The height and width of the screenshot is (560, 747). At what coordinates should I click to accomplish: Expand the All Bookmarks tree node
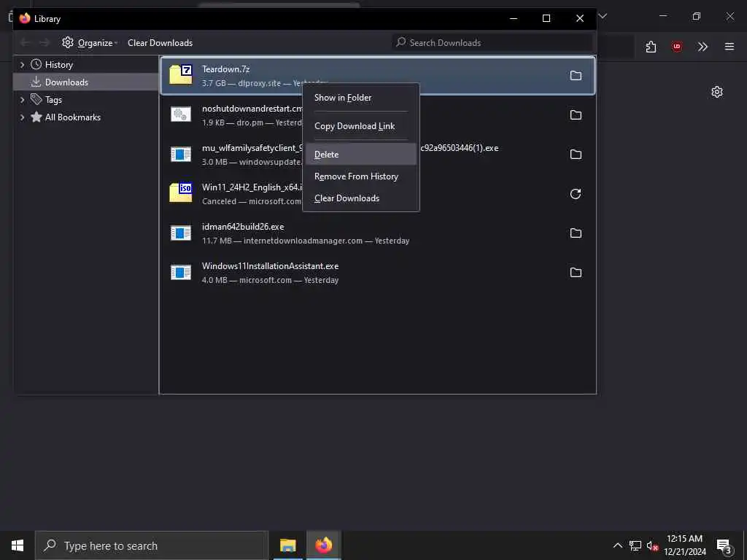point(22,117)
